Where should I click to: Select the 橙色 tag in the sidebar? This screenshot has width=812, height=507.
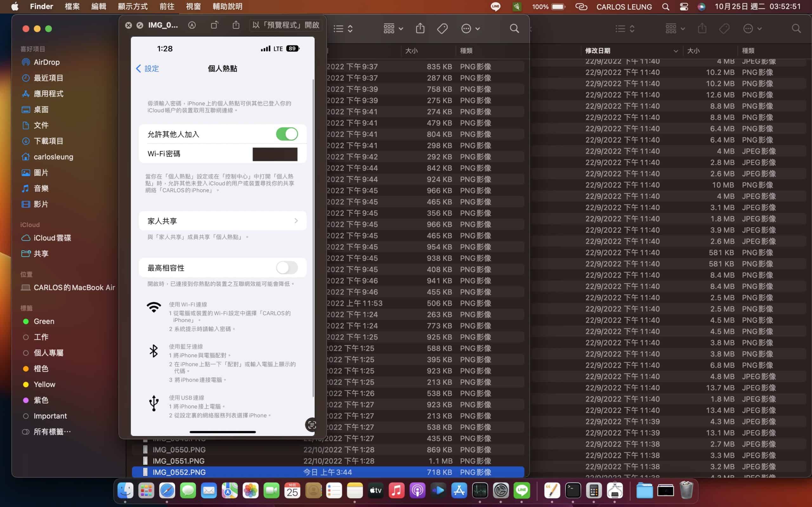coord(41,369)
